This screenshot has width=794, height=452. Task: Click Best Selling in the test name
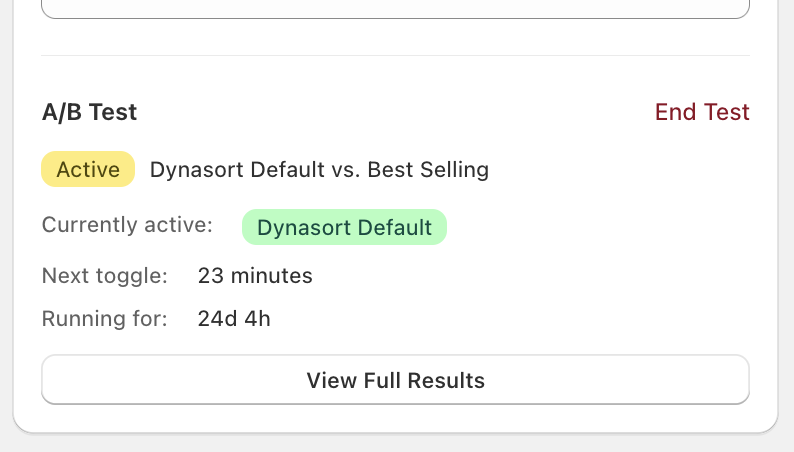[x=428, y=170]
